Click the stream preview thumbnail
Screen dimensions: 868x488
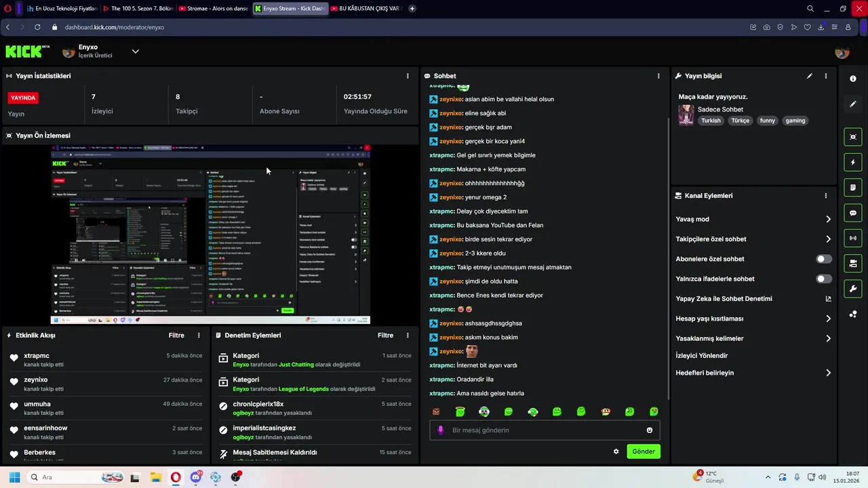pos(210,235)
